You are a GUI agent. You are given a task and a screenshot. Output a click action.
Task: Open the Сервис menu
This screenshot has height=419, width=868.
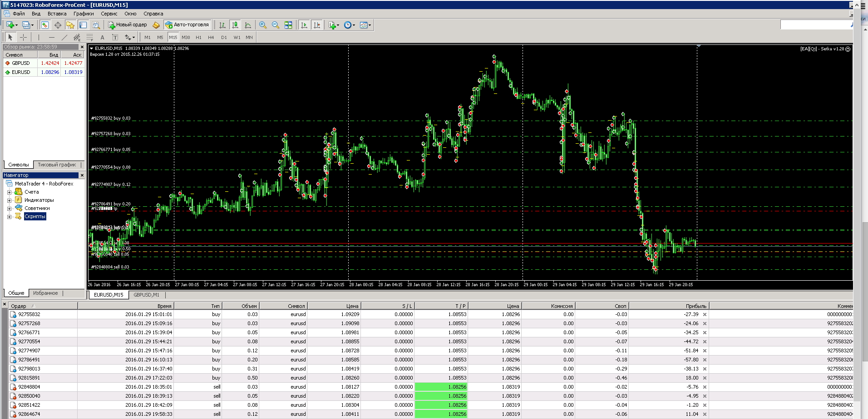pos(109,14)
